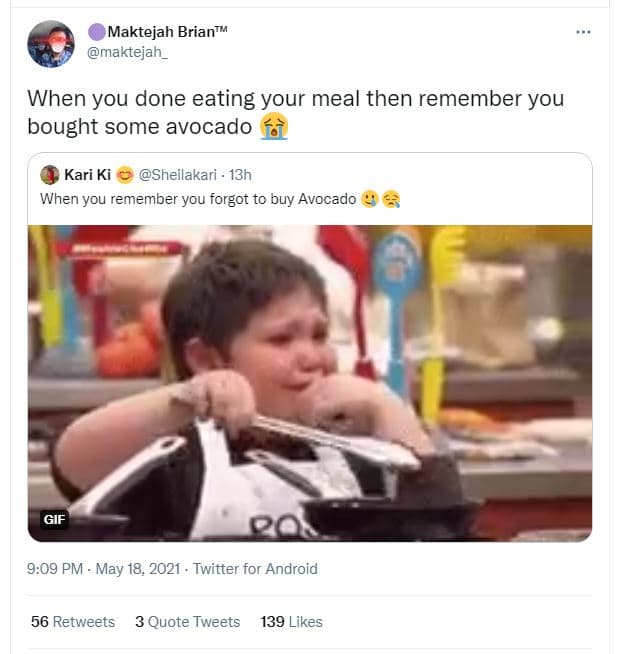The width and height of the screenshot is (620, 654).
Task: Show the 3 Quote Tweets
Action: [188, 621]
